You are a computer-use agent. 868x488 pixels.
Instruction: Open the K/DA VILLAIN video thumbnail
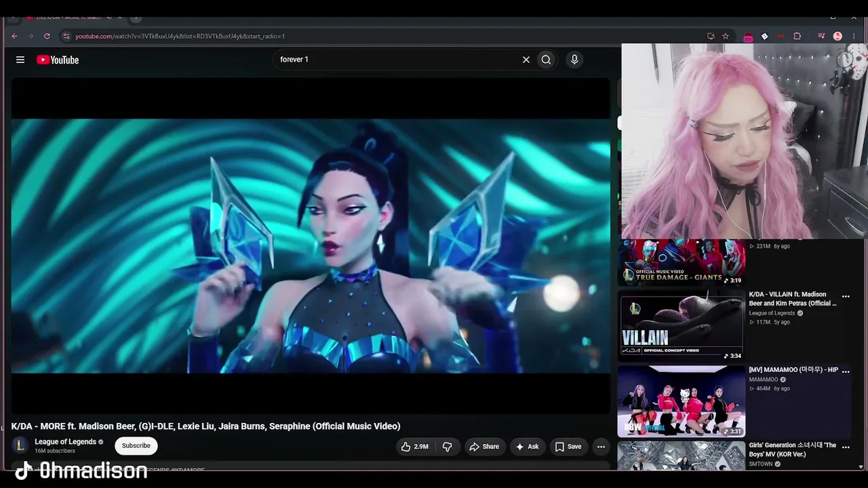point(682,325)
